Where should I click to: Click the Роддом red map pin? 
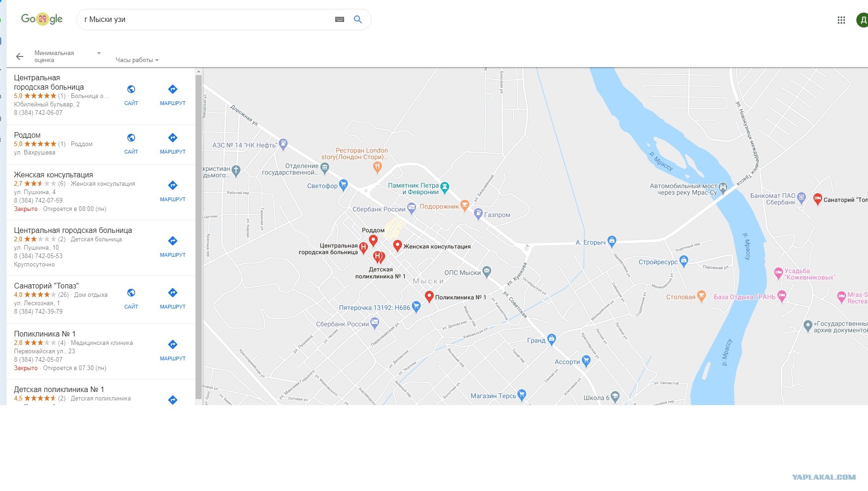click(373, 241)
